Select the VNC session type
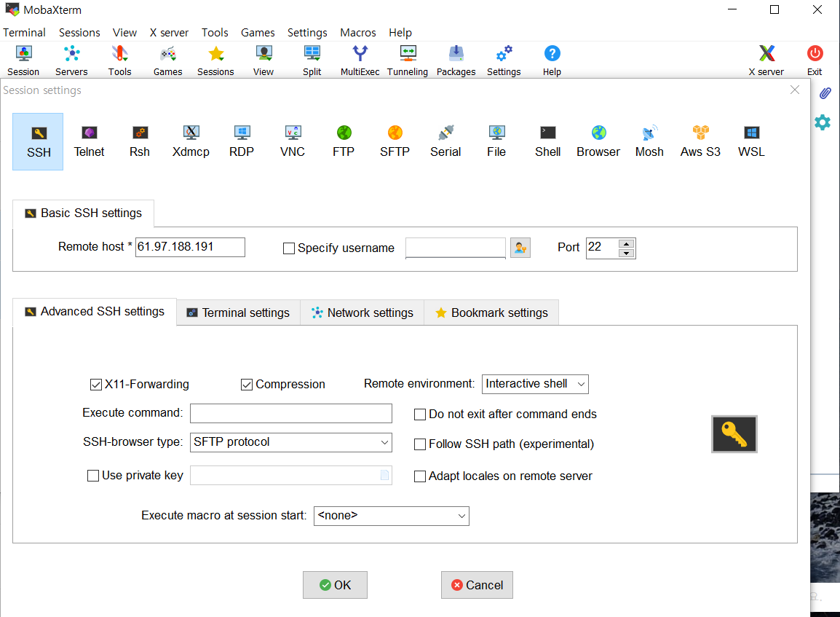The width and height of the screenshot is (840, 617). [x=293, y=141]
